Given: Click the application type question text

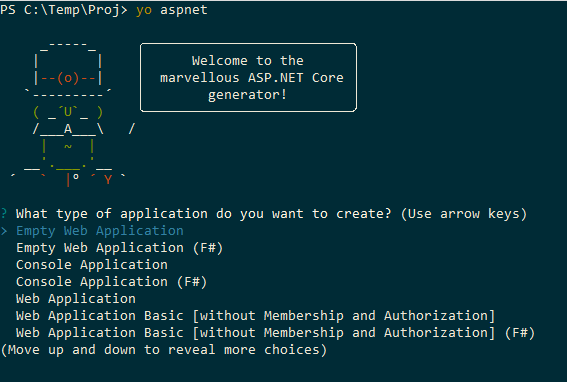Looking at the screenshot, I should 204,214.
